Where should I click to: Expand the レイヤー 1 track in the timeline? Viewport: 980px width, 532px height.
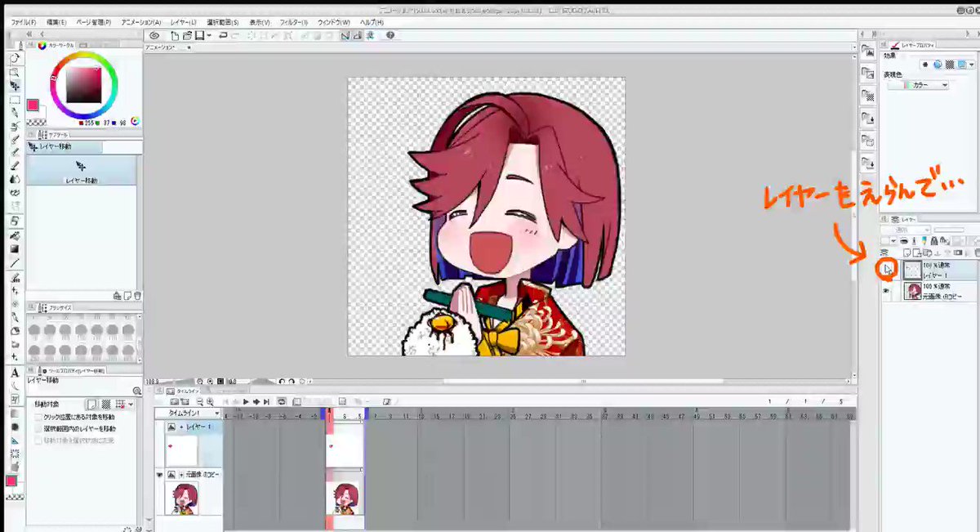(180, 427)
